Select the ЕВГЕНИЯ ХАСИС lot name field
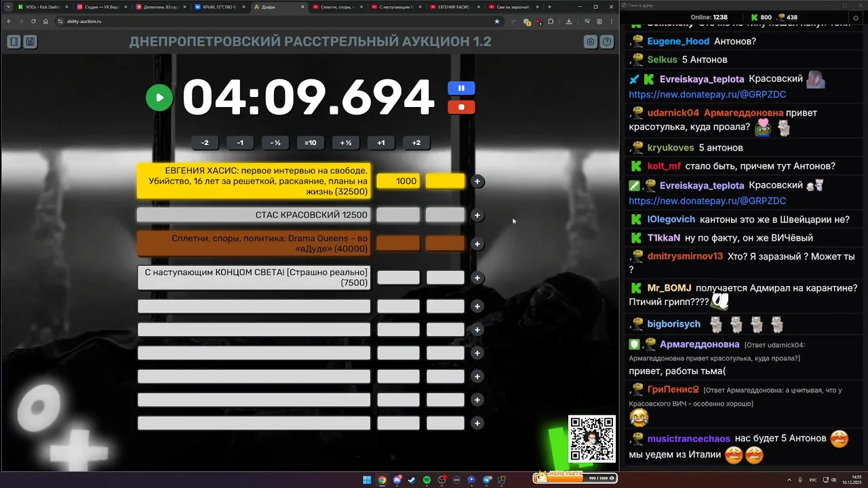 [x=254, y=181]
